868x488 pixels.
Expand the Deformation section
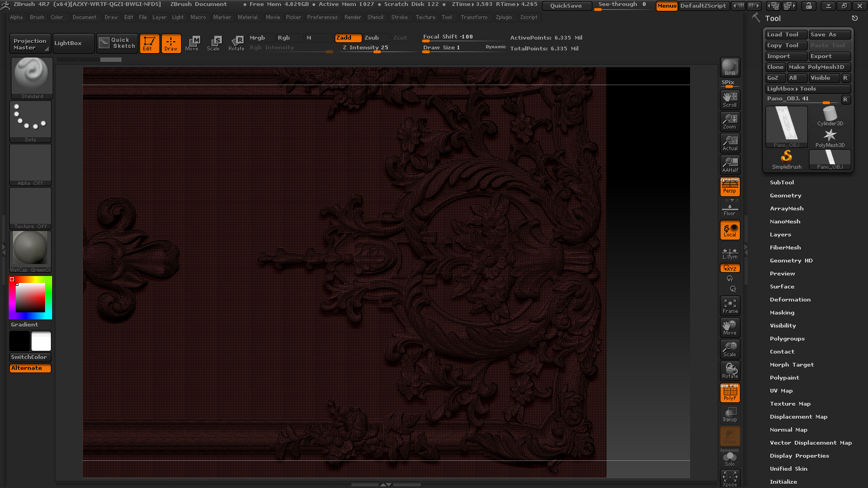[x=790, y=300]
